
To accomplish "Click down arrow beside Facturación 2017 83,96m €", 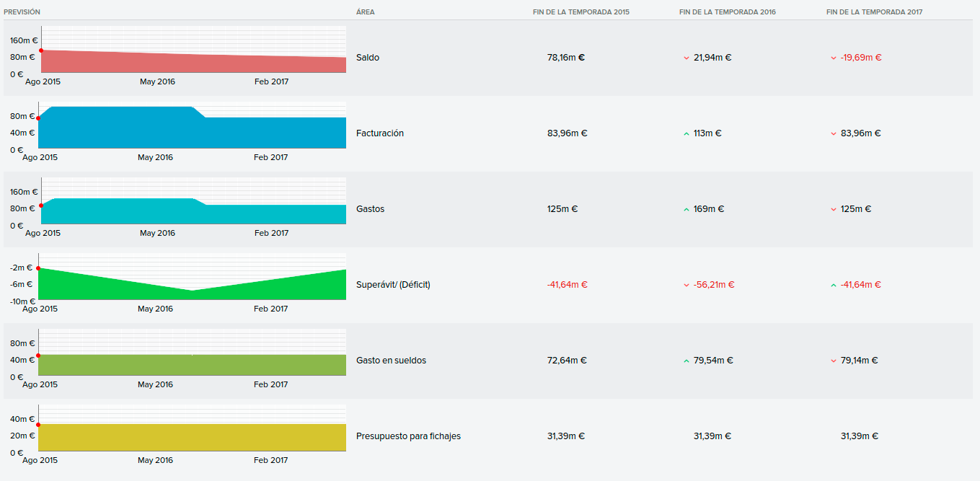I will coord(834,133).
